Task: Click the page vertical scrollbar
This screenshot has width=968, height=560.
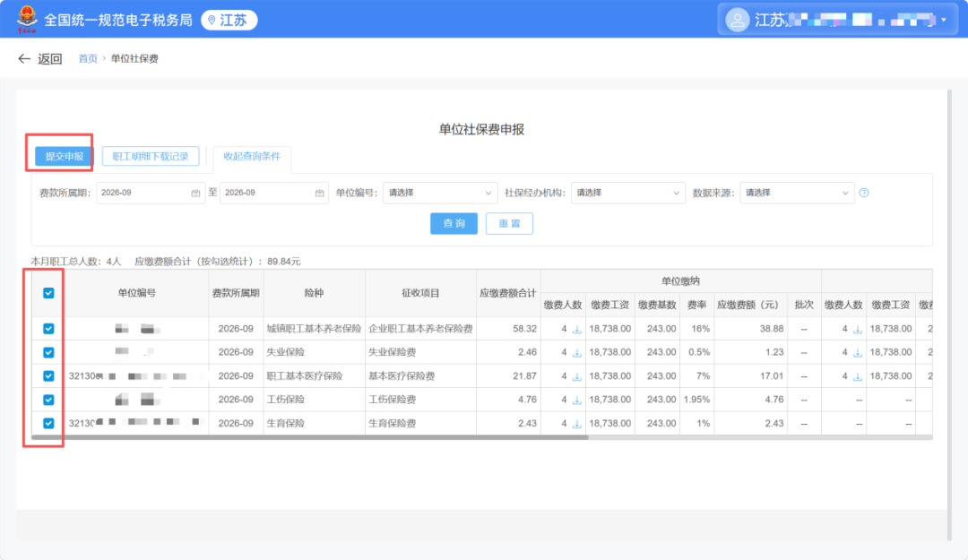Action: [x=949, y=314]
